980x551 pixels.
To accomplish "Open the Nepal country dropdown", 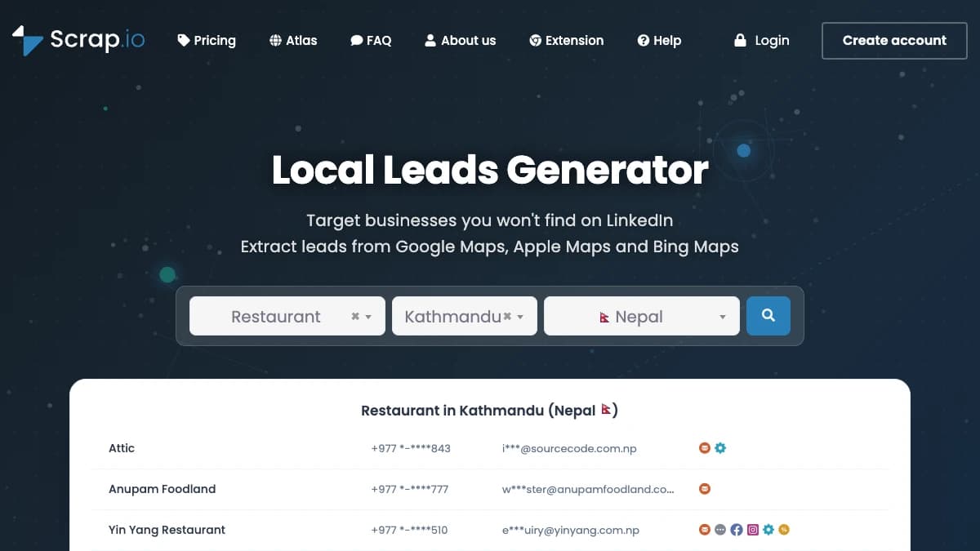I will (x=642, y=316).
